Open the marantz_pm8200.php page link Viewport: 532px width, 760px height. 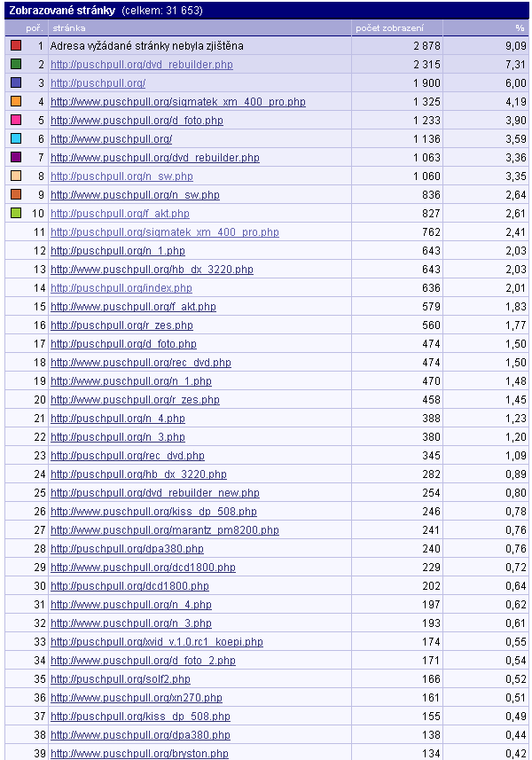click(165, 530)
